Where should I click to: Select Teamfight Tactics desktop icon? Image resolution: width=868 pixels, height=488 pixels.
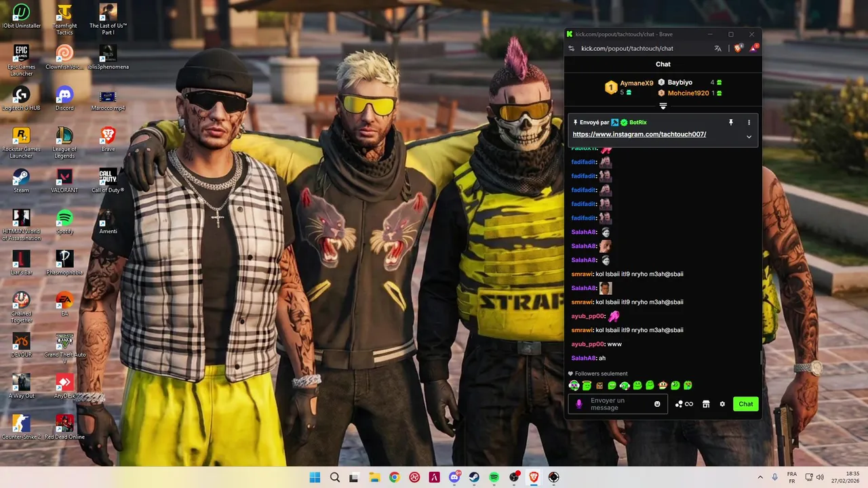click(x=64, y=20)
